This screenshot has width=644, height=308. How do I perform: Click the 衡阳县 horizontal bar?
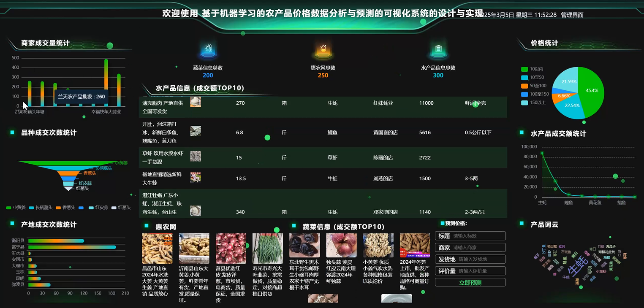[x=56, y=241]
